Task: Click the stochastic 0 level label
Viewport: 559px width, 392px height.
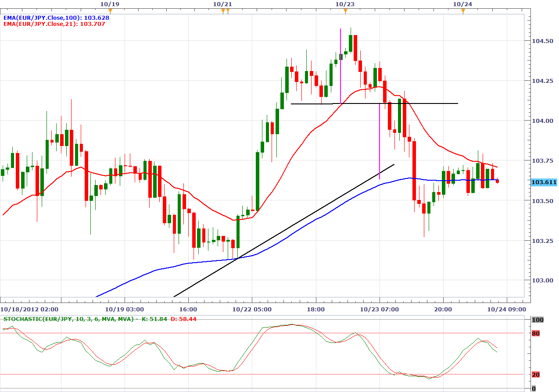Action: [534, 388]
